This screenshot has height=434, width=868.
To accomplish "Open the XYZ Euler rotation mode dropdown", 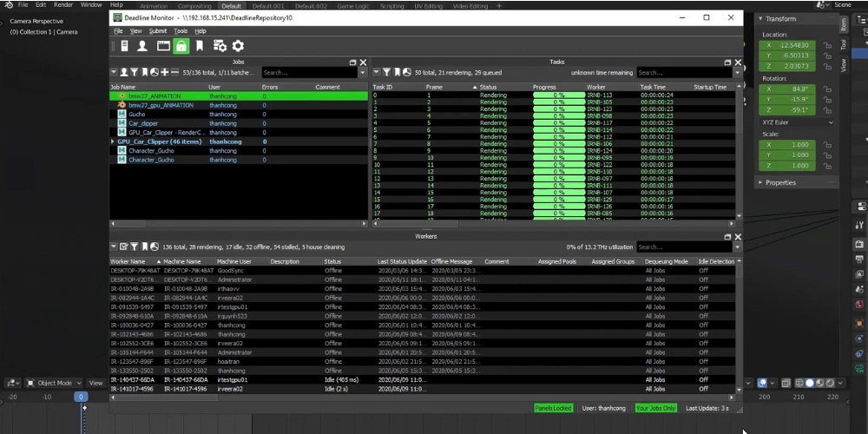I will pyautogui.click(x=795, y=123).
